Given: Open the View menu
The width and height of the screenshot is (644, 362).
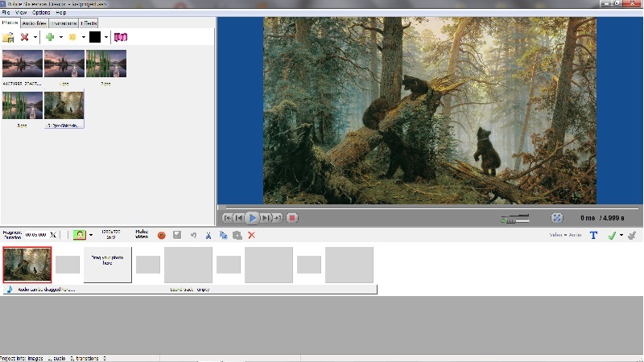Looking at the screenshot, I should pos(21,12).
